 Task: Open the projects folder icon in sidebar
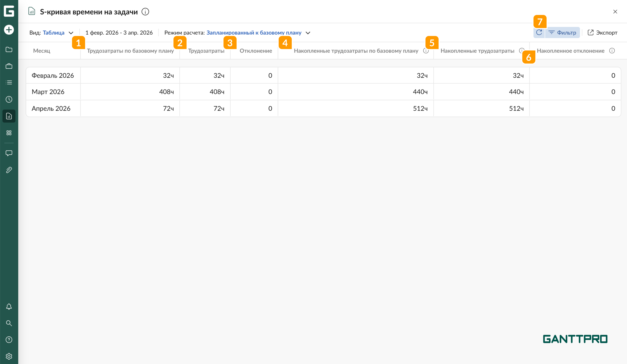tap(9, 50)
